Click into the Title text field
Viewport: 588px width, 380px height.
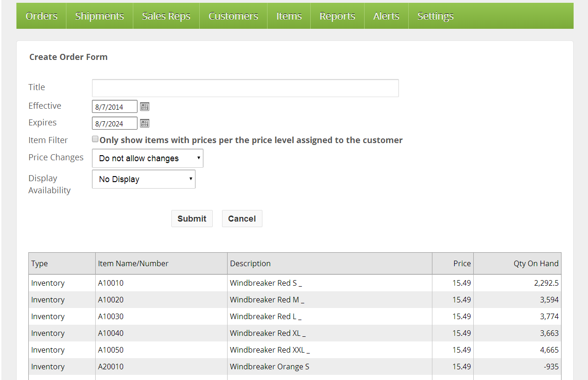tap(245, 88)
